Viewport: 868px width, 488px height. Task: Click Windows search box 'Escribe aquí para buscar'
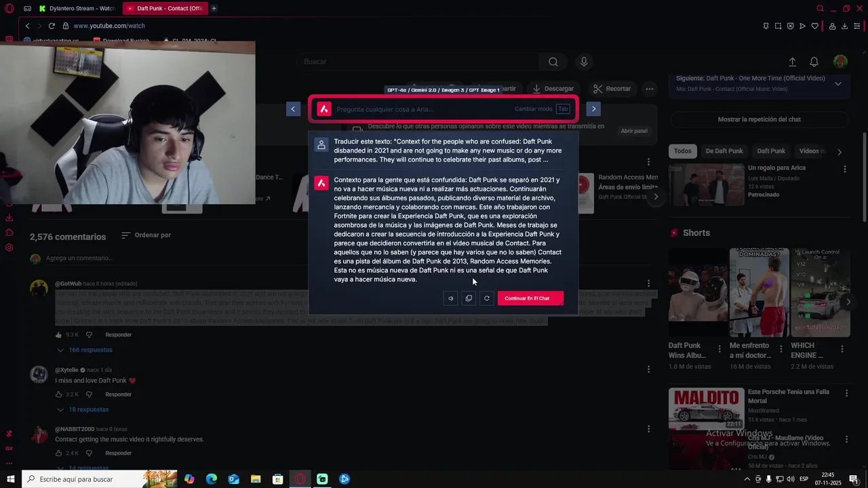point(100,479)
